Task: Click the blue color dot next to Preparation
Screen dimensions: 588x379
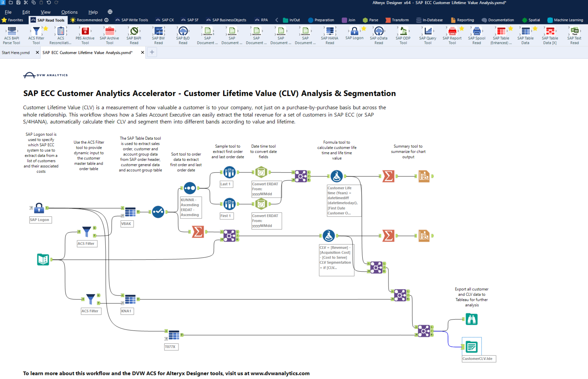Action: pos(310,20)
